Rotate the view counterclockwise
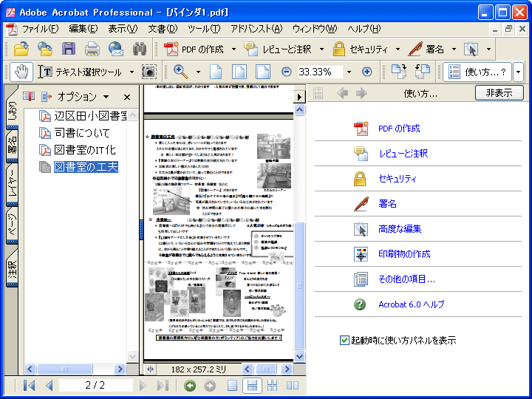This screenshot has height=399, width=532. (423, 72)
